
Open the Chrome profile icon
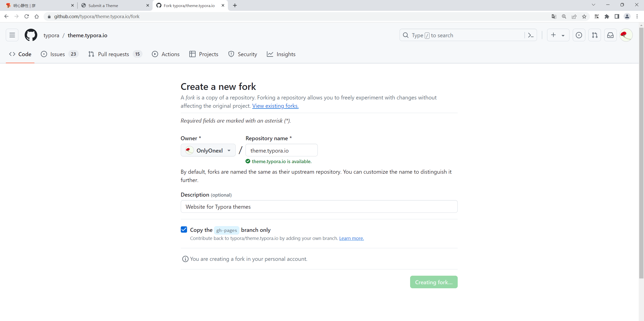click(627, 16)
